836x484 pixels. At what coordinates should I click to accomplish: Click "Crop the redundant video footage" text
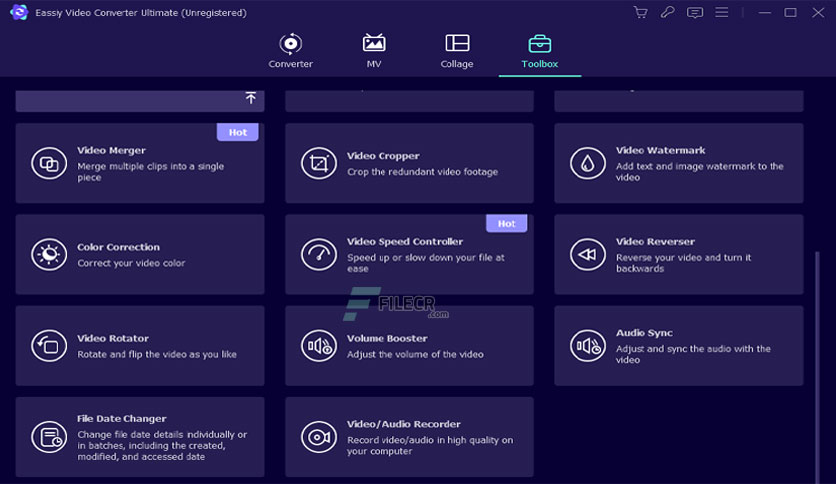422,172
